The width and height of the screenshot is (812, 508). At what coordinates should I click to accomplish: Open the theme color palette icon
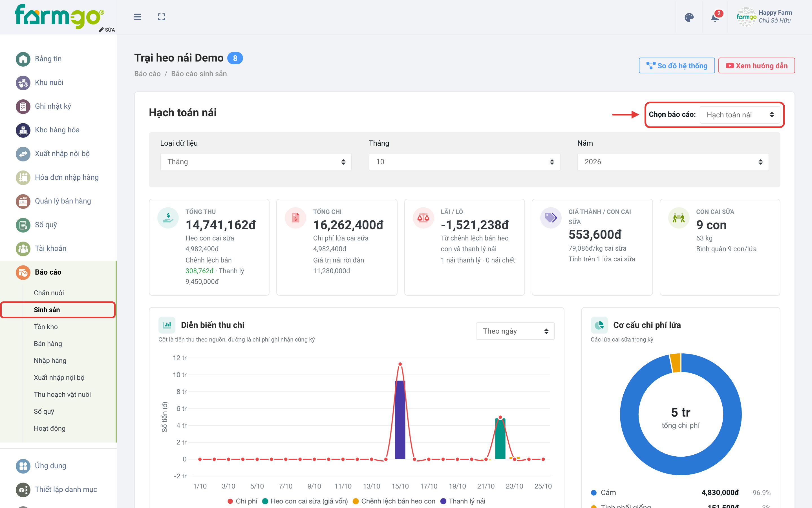689,17
